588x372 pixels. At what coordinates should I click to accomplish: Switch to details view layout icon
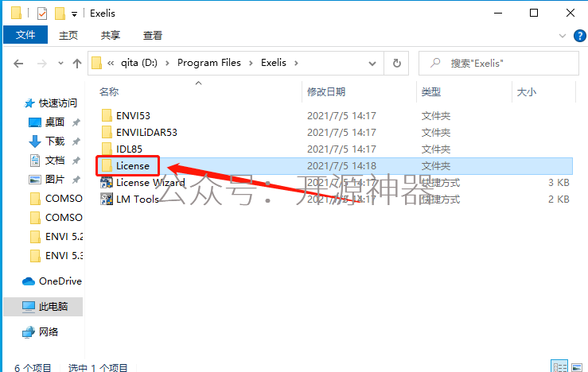(560, 366)
